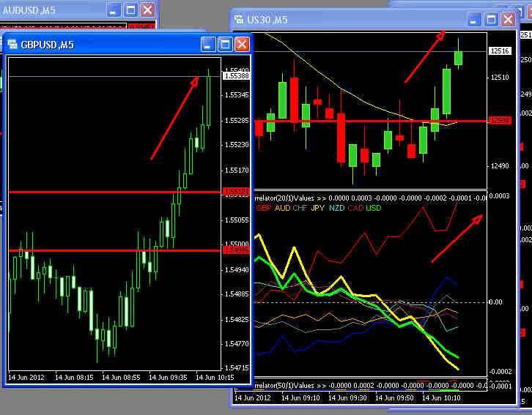The image size is (532, 415).
Task: Click the GBPUSD,M5 window chart icon
Action: pyautogui.click(x=12, y=45)
